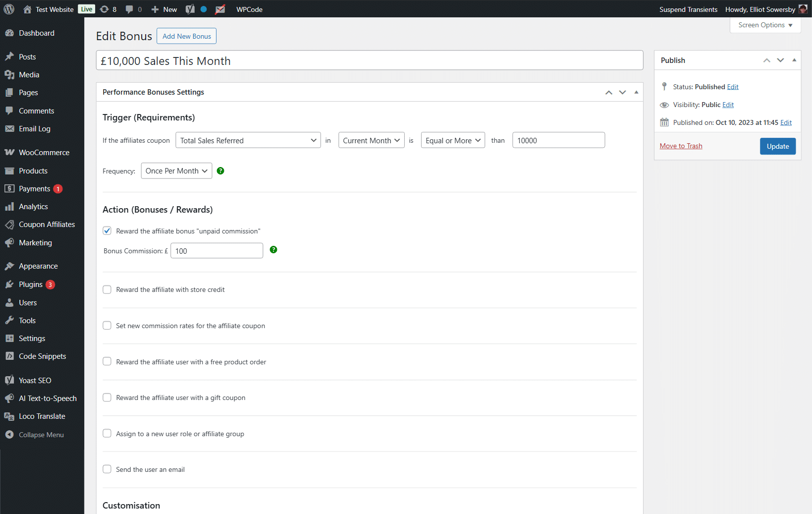The width and height of the screenshot is (812, 514).
Task: Click the Add New Bonus button
Action: pyautogui.click(x=186, y=36)
